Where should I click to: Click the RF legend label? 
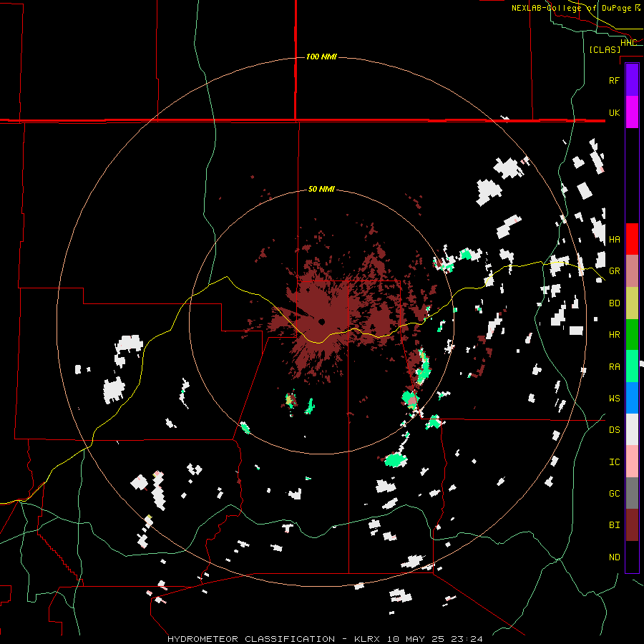pyautogui.click(x=614, y=80)
